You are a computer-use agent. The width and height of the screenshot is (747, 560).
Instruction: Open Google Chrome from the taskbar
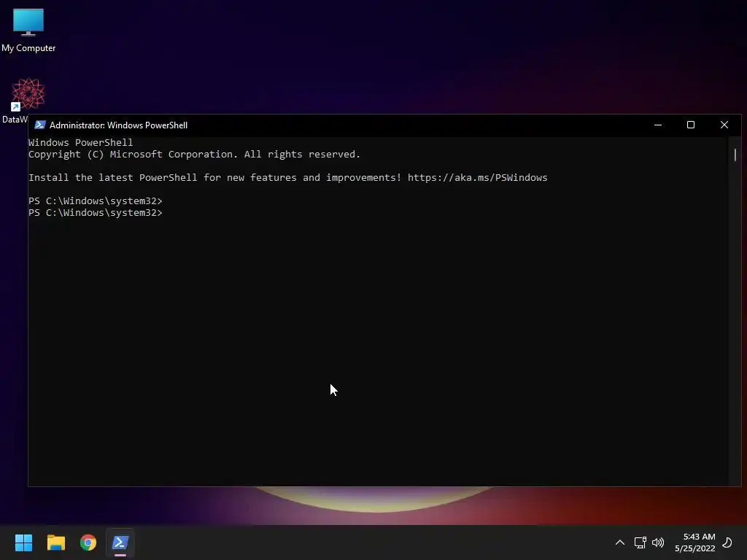(88, 542)
